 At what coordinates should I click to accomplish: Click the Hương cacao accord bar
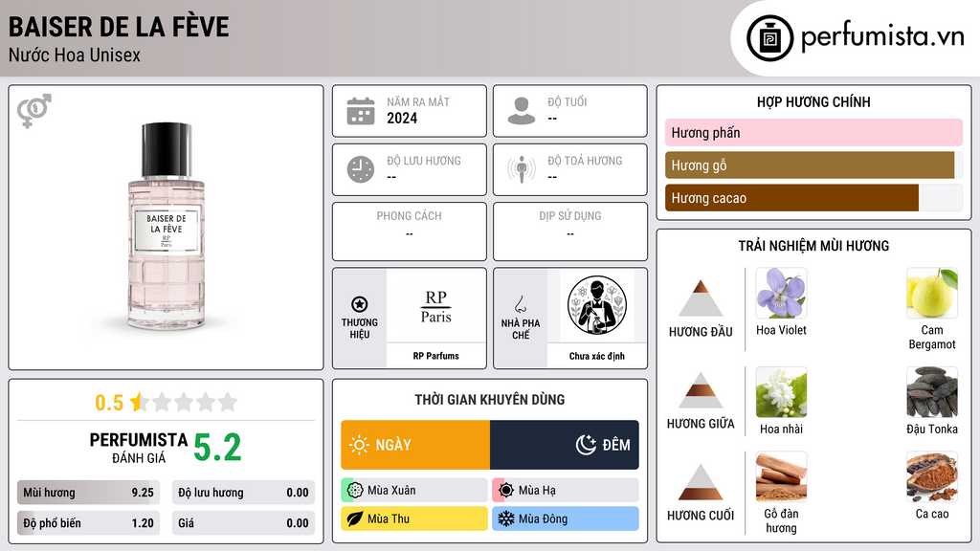(813, 198)
